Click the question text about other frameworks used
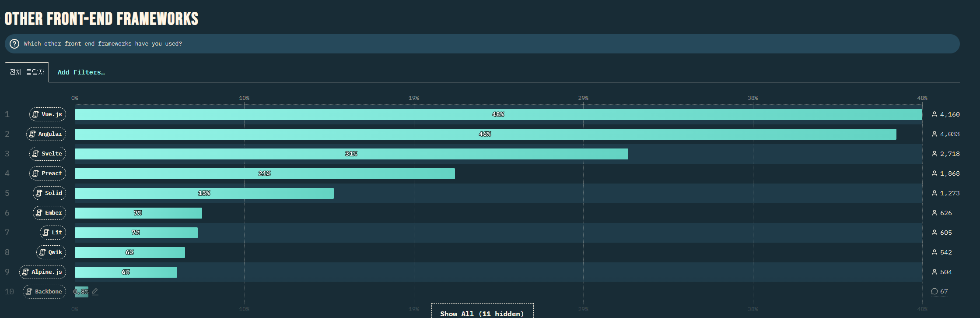This screenshot has width=980, height=318. click(103, 44)
